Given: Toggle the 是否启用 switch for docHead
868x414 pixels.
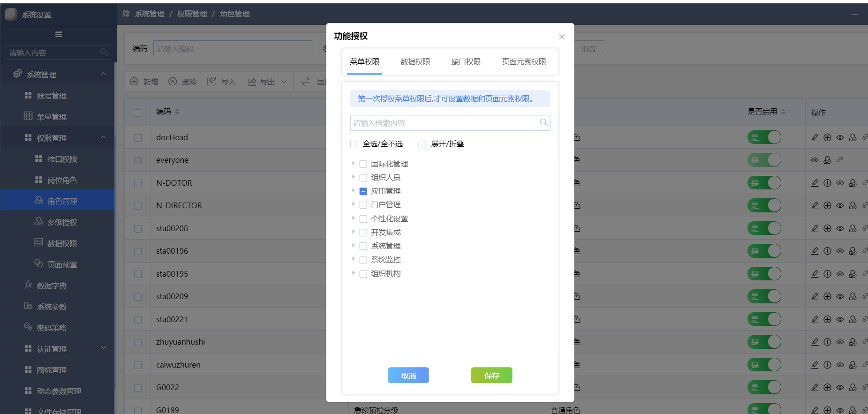Looking at the screenshot, I should [x=764, y=137].
